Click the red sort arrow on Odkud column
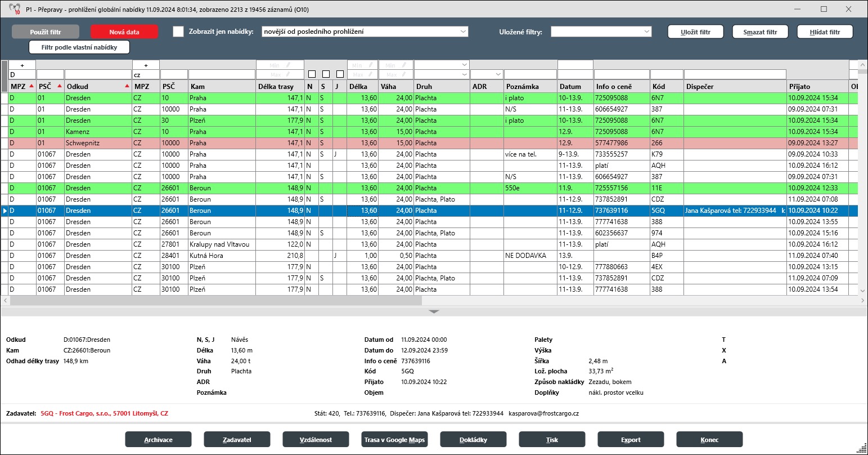The image size is (868, 455). tap(127, 86)
